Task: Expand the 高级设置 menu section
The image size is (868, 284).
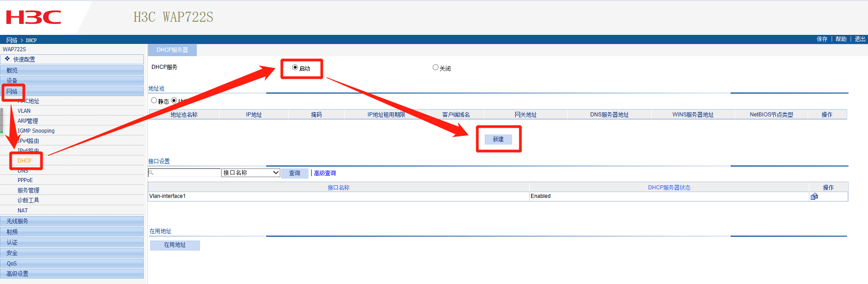Action: (72, 274)
